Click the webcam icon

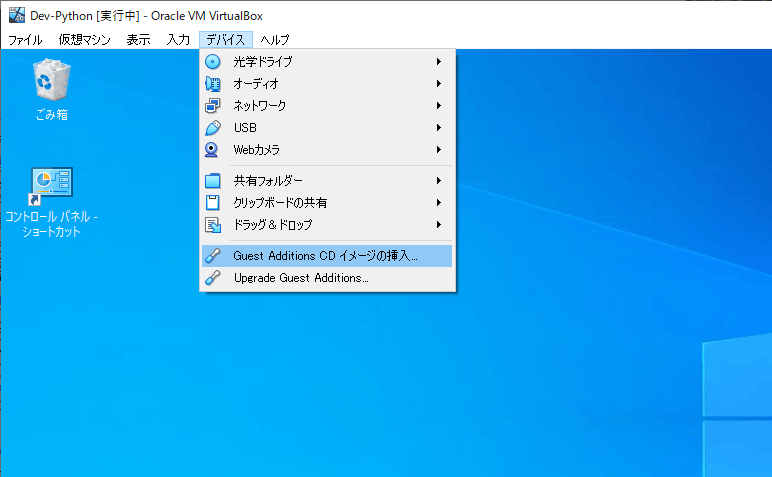pos(212,150)
